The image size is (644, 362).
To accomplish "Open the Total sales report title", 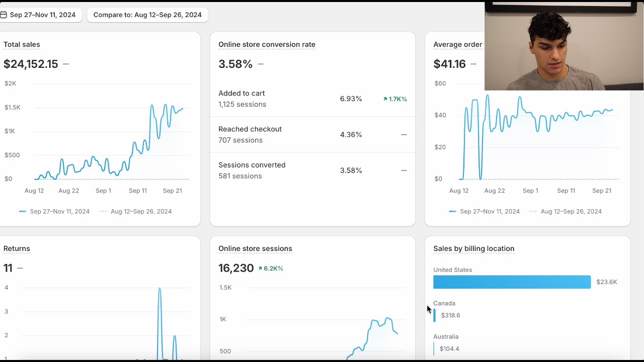I will tap(22, 45).
